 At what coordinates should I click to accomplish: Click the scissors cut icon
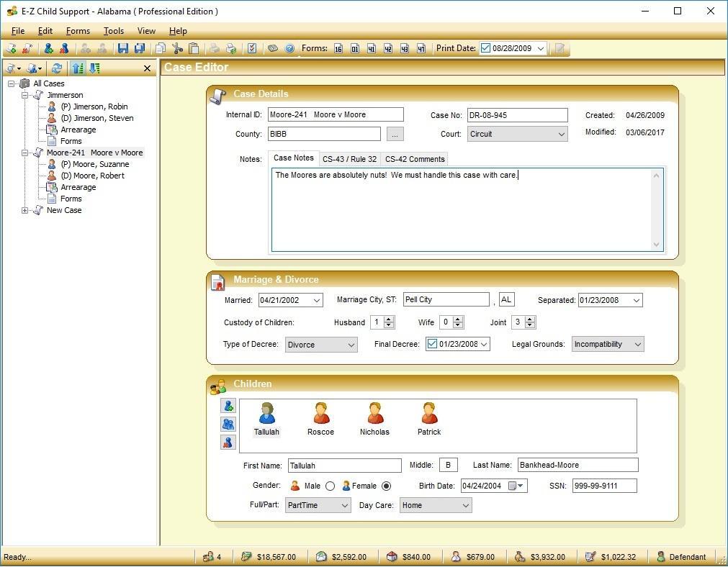177,48
